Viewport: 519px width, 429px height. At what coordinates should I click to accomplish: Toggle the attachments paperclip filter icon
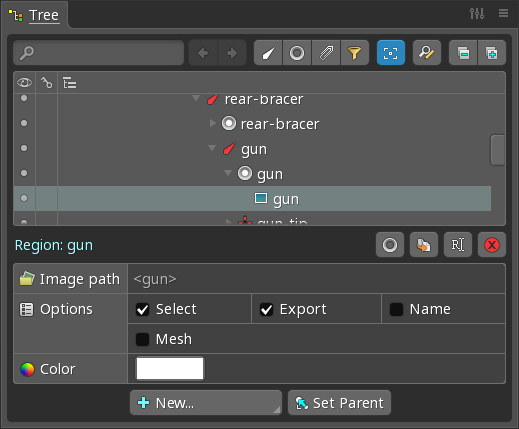click(x=326, y=53)
